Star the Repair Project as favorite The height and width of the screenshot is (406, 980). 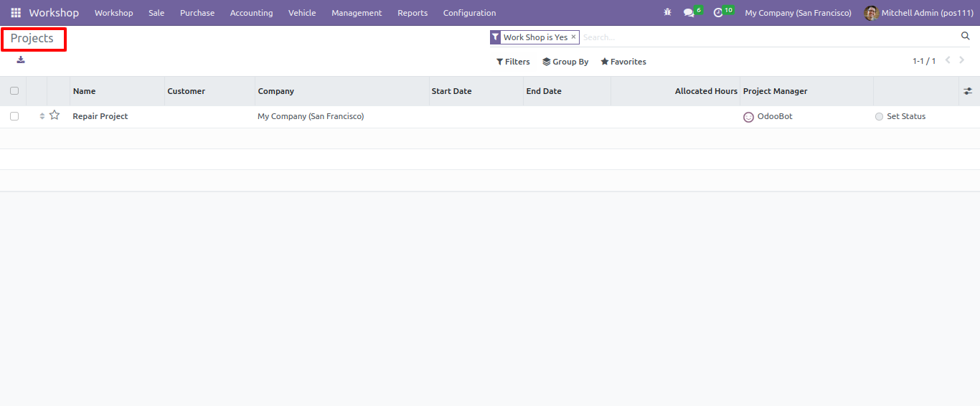pyautogui.click(x=55, y=115)
